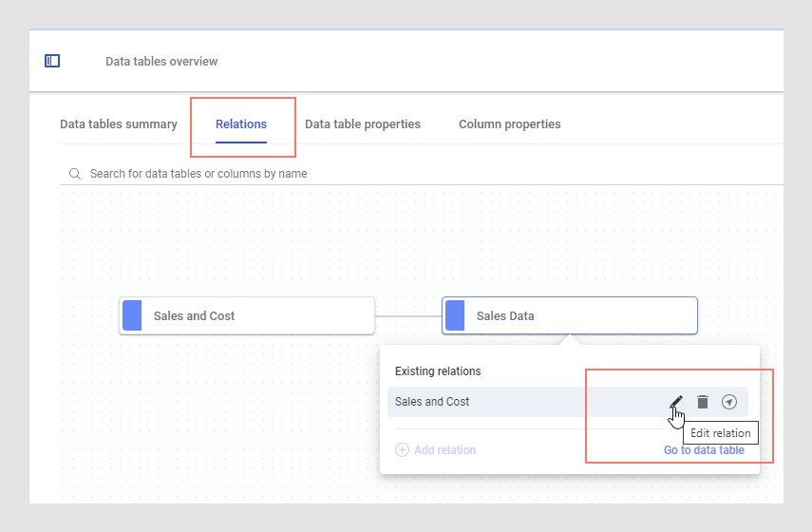Screen dimensions: 812x532
Task: Select Sales and Cost in Existing relations
Action: pos(432,402)
